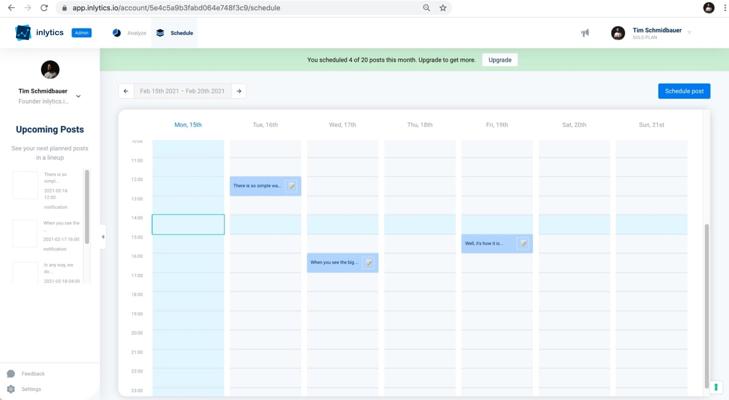Select Monday 14:00 time slot

point(188,224)
